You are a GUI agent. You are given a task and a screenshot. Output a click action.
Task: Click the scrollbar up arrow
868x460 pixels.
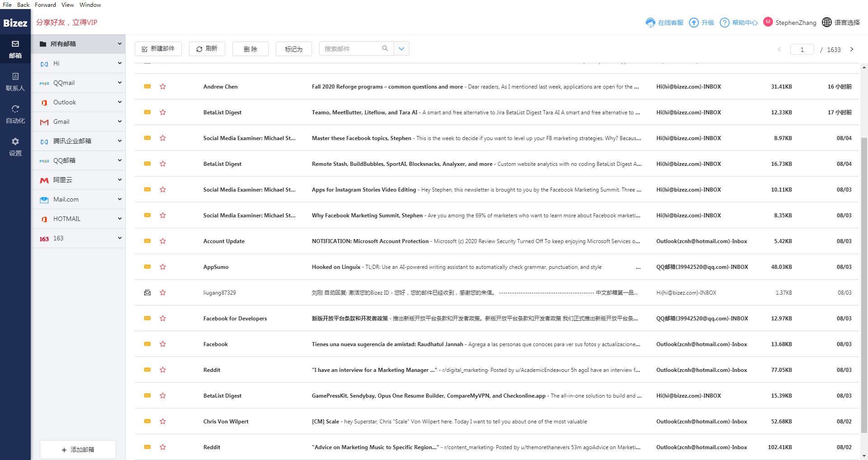click(x=864, y=67)
